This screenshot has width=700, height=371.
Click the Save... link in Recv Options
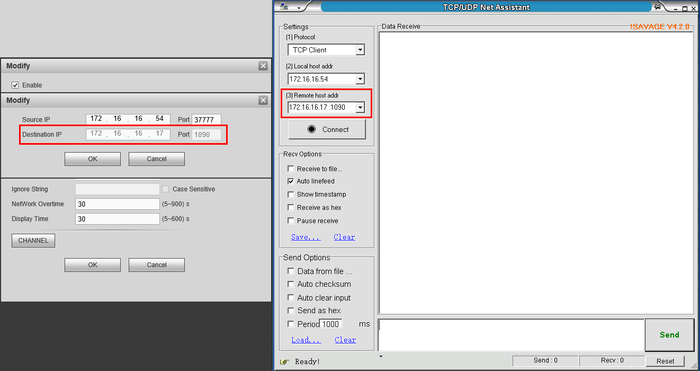[305, 237]
